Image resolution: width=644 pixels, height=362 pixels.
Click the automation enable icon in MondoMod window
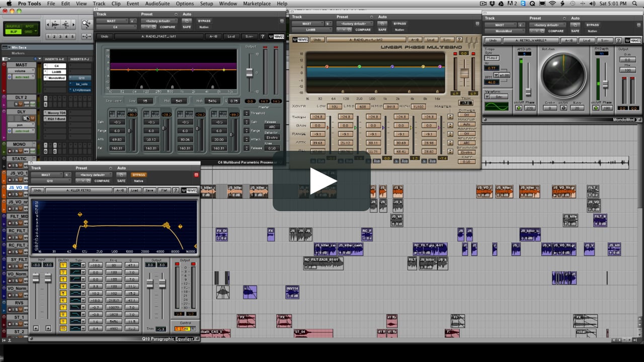click(x=576, y=25)
